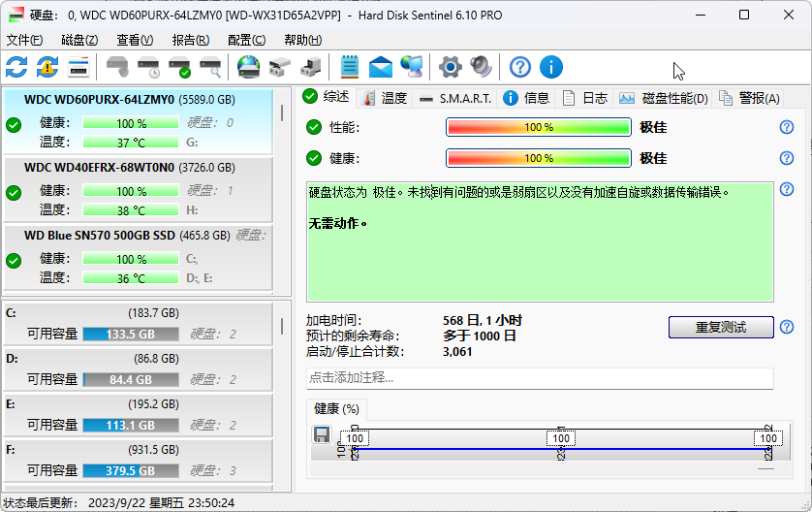Click the 3,061 start/stop count value

457,352
